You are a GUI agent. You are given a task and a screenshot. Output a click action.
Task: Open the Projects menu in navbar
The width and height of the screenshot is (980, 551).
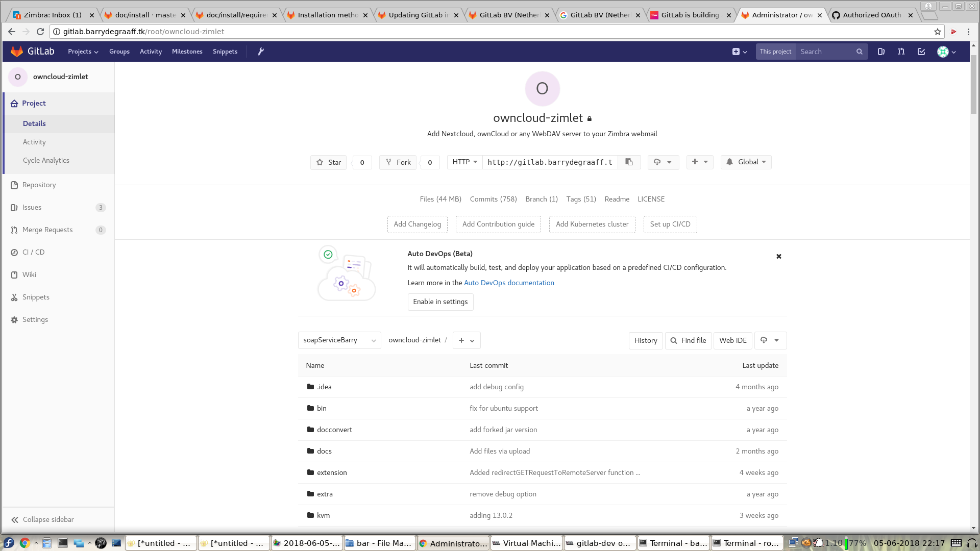(83, 52)
